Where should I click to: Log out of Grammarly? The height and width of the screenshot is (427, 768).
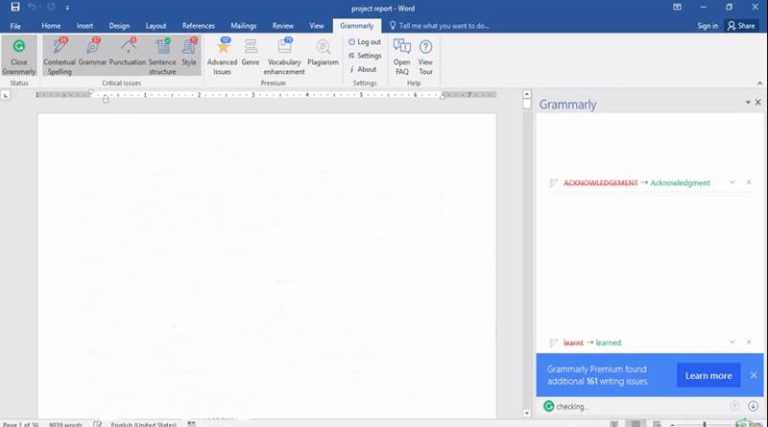(364, 42)
